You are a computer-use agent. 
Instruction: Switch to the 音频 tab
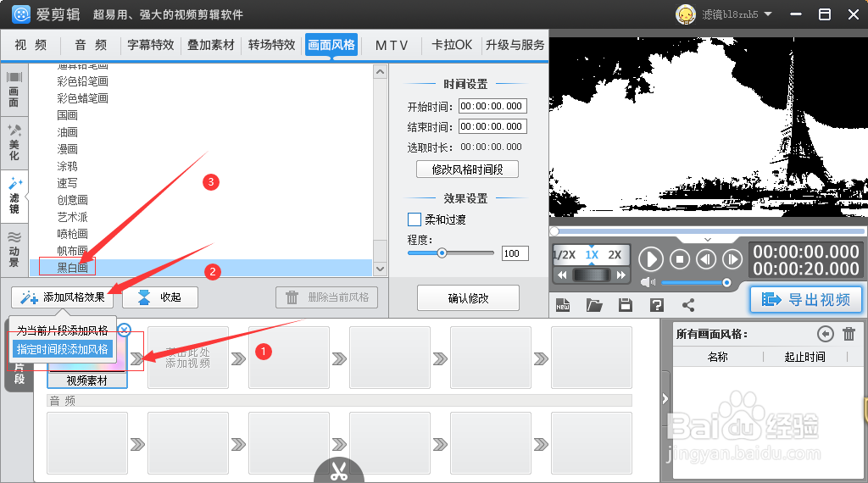(x=92, y=45)
